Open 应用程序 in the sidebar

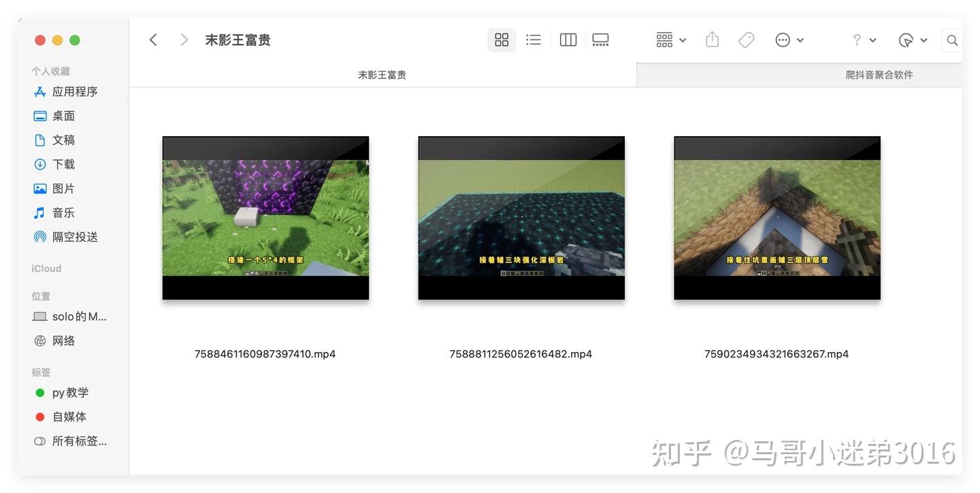click(75, 91)
